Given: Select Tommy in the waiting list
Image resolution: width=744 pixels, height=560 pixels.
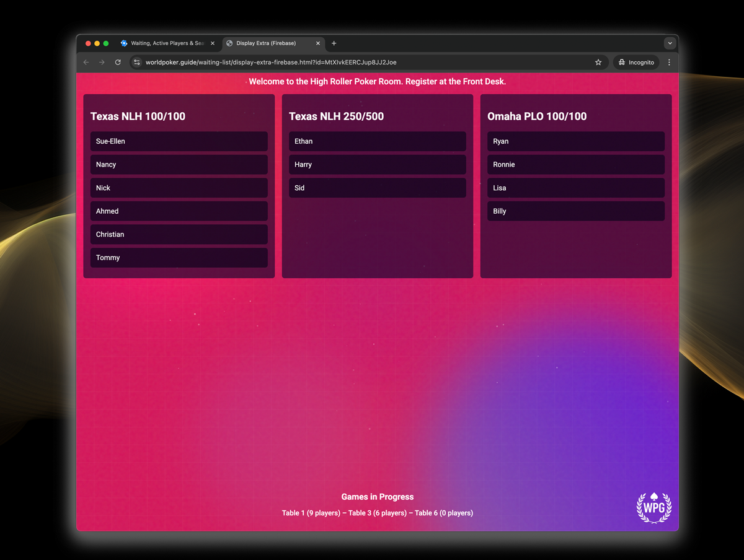Looking at the screenshot, I should pyautogui.click(x=179, y=258).
